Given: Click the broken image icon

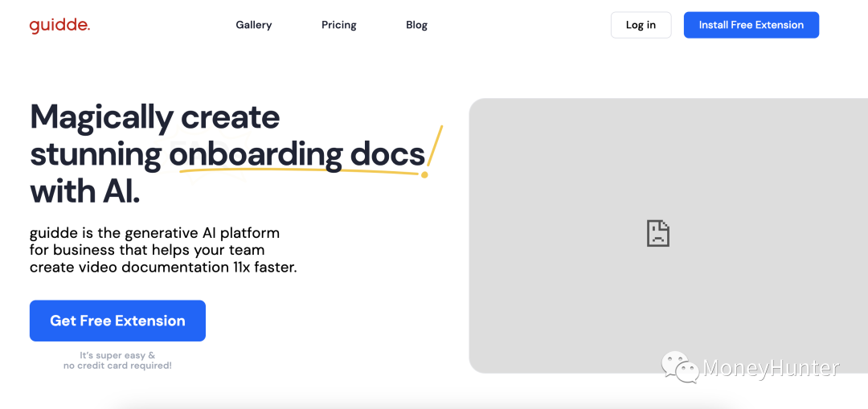Looking at the screenshot, I should coord(658,233).
